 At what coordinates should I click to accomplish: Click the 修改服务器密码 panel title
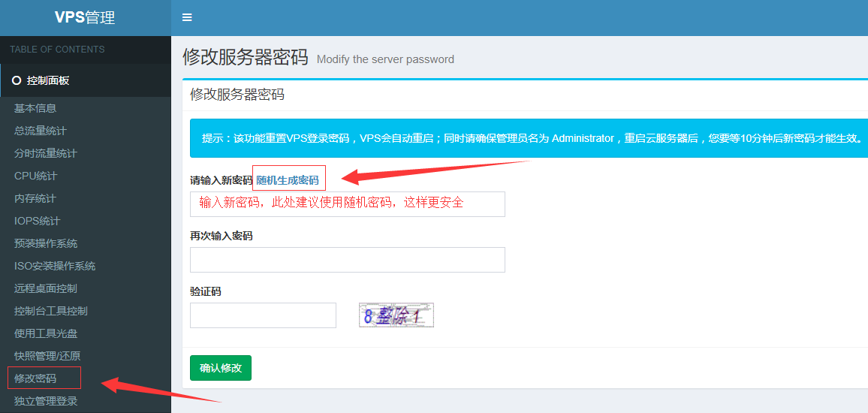tap(237, 95)
